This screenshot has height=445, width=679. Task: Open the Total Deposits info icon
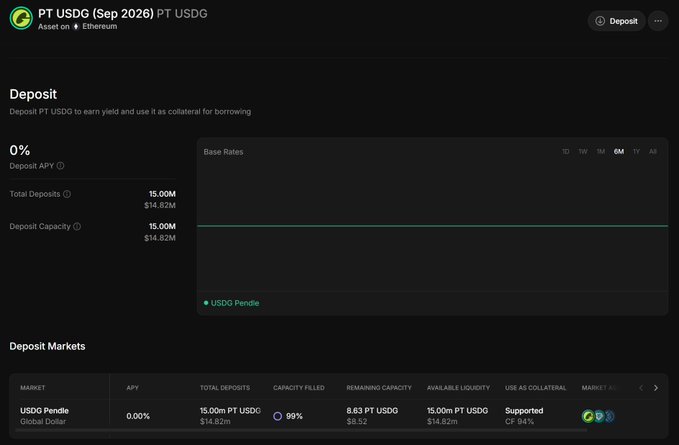67,194
